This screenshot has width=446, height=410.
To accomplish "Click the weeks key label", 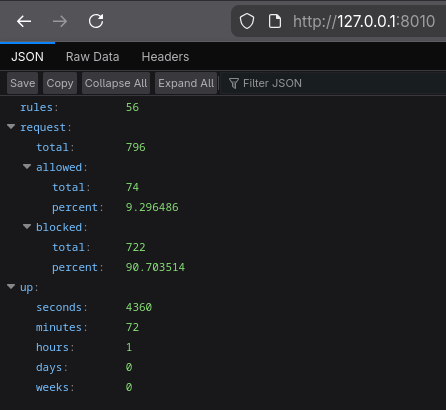I will tap(52, 387).
